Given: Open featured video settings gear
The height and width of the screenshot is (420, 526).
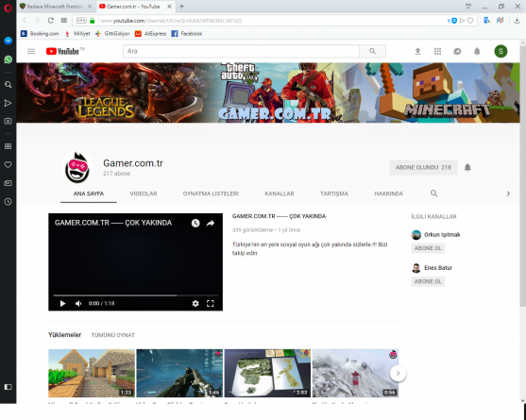Looking at the screenshot, I should 195,303.
